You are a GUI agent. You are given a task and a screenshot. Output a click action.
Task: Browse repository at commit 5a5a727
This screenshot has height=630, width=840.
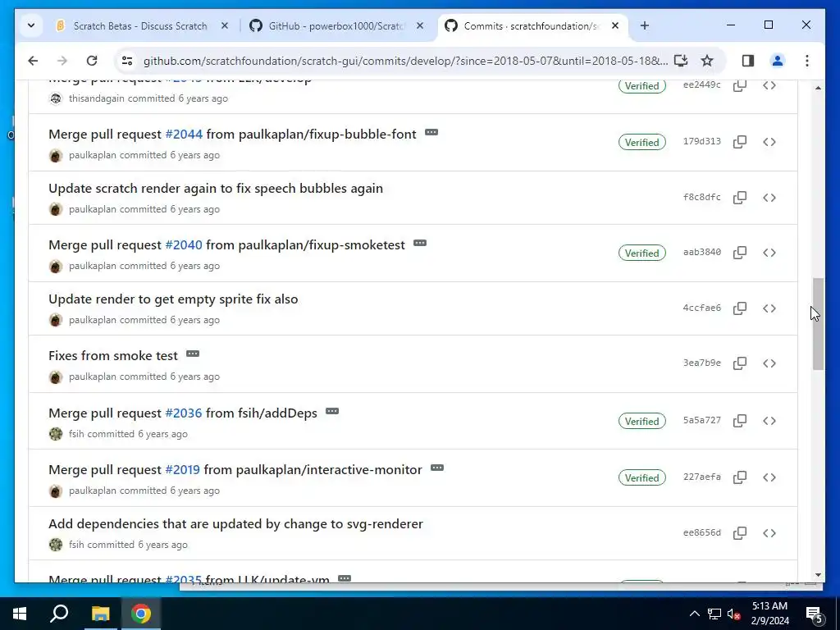769,421
